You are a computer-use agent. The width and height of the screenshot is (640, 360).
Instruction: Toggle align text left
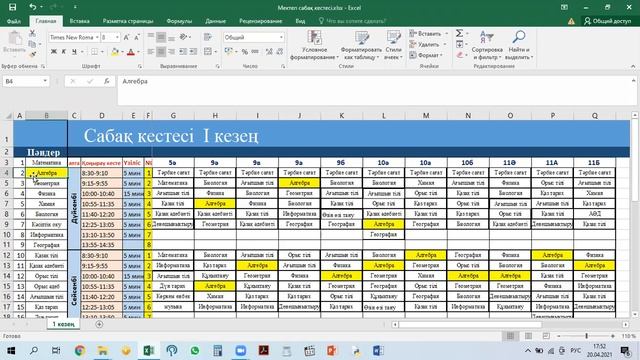pyautogui.click(x=151, y=52)
